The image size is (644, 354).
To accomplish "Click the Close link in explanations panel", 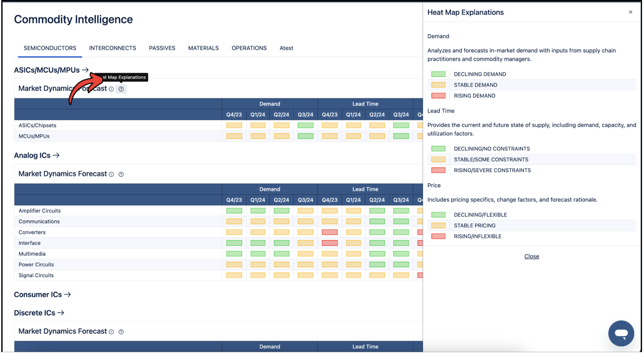I will tap(531, 256).
